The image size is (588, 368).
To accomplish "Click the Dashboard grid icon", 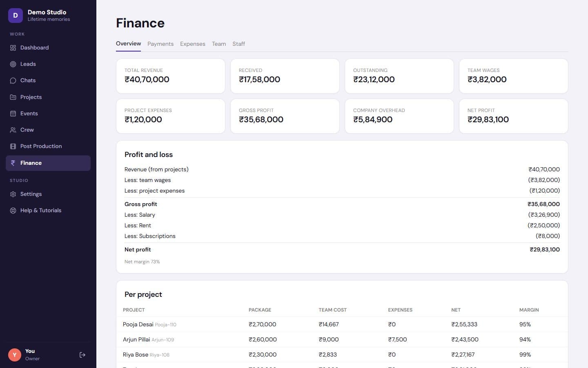I will pos(13,48).
